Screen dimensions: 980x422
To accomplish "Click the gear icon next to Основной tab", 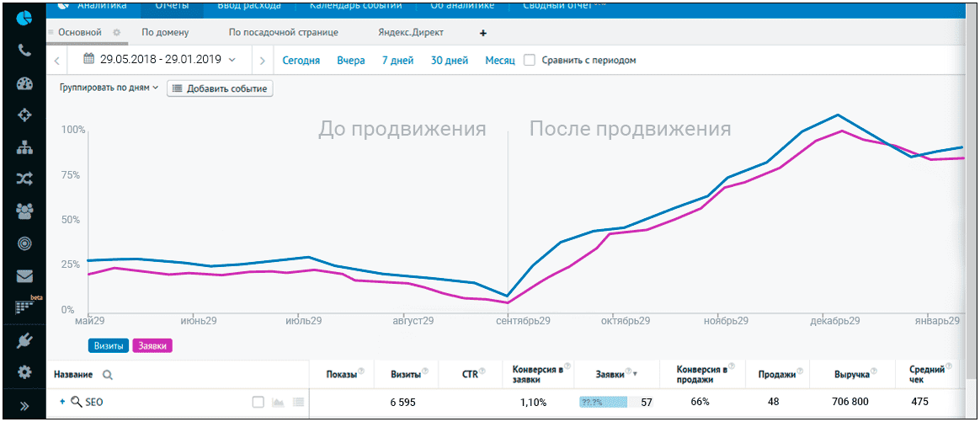I will coord(115,33).
